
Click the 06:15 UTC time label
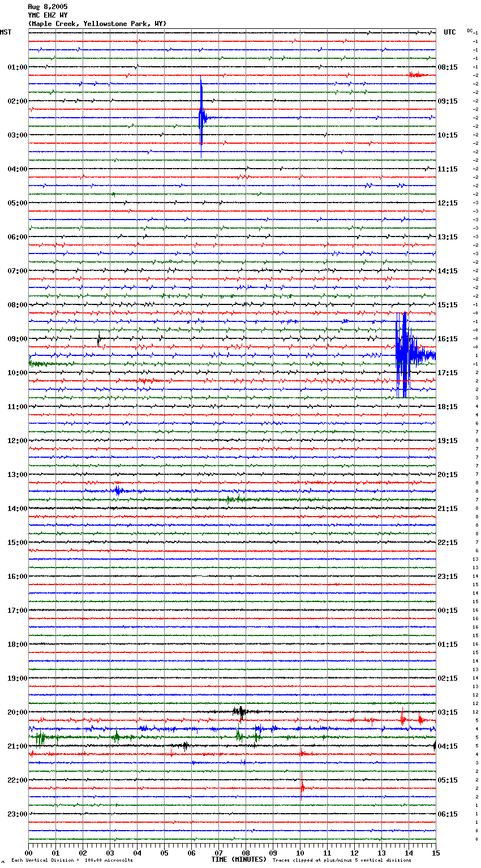click(x=448, y=814)
